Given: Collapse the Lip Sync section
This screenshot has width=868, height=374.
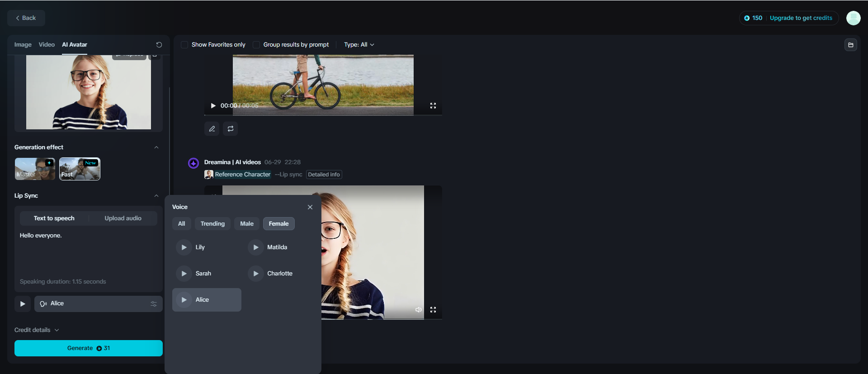Looking at the screenshot, I should pyautogui.click(x=156, y=196).
